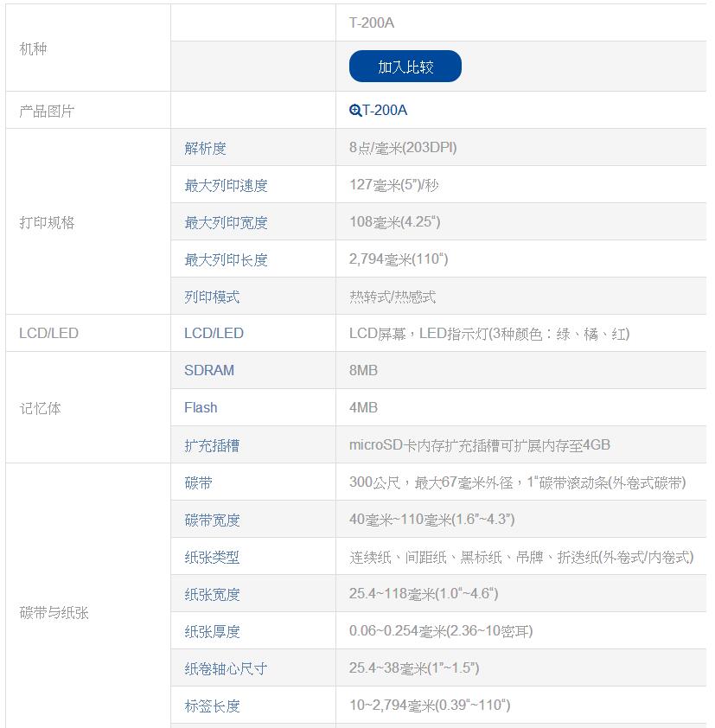Select the 纸卷轴心尺寸 label
715x728 pixels.
226,668
